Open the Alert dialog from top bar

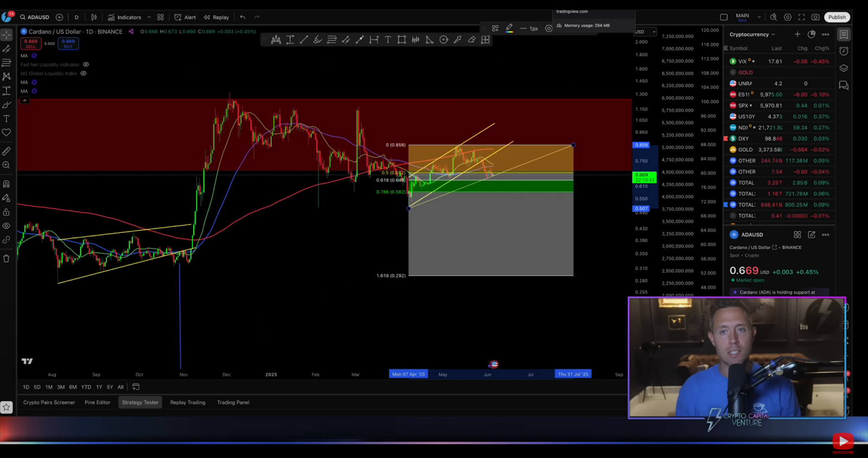pyautogui.click(x=185, y=17)
